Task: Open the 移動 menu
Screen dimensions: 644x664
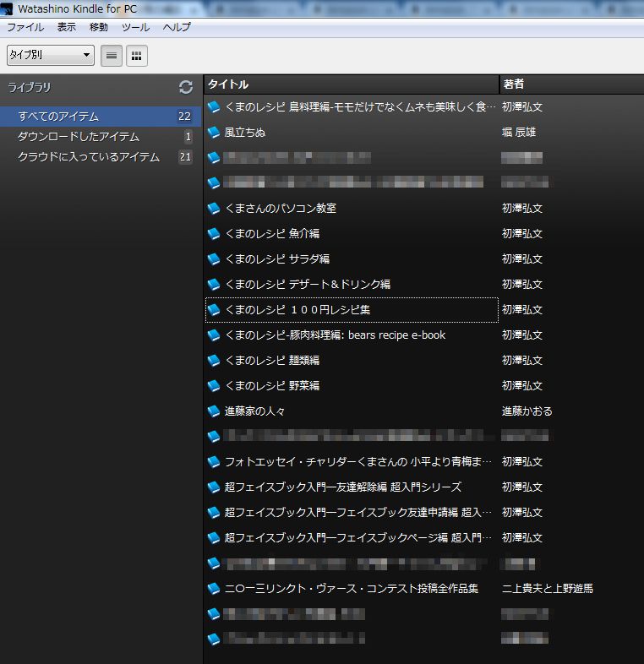Action: 99,27
